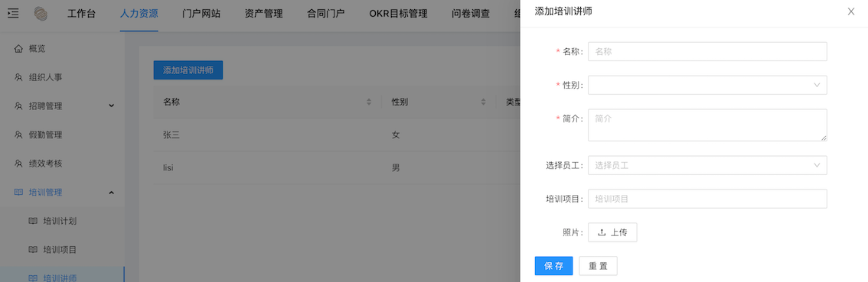
Task: Click the people icon beside 组织人事
Action: coord(19,77)
